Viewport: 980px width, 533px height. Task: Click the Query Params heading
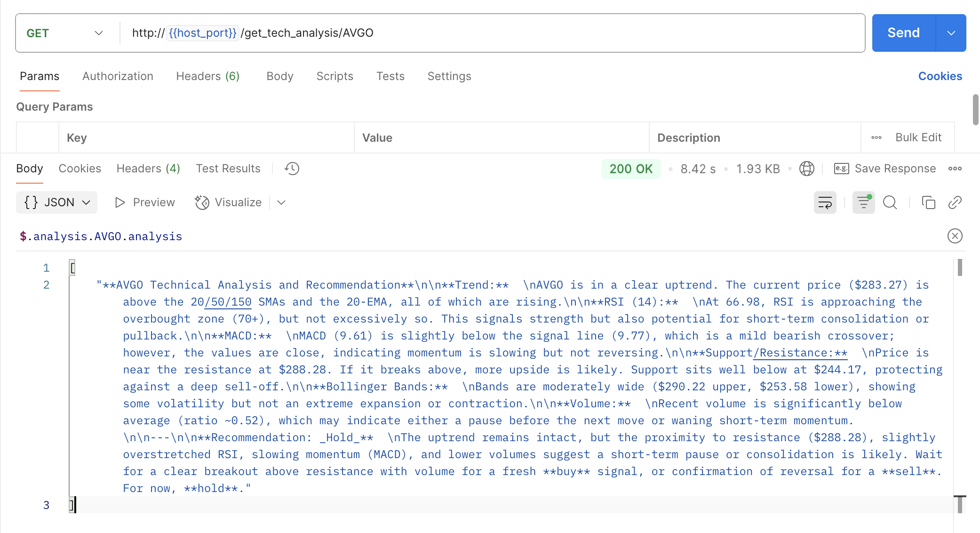pyautogui.click(x=55, y=107)
